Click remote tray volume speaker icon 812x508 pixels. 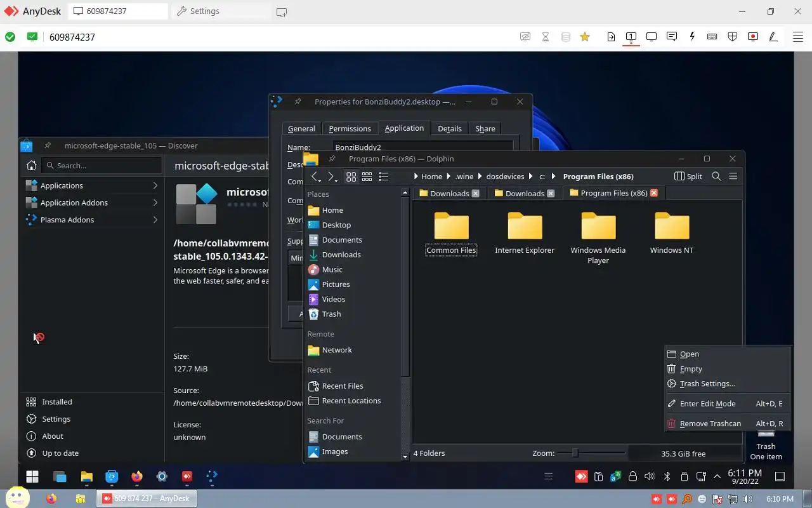(x=650, y=476)
